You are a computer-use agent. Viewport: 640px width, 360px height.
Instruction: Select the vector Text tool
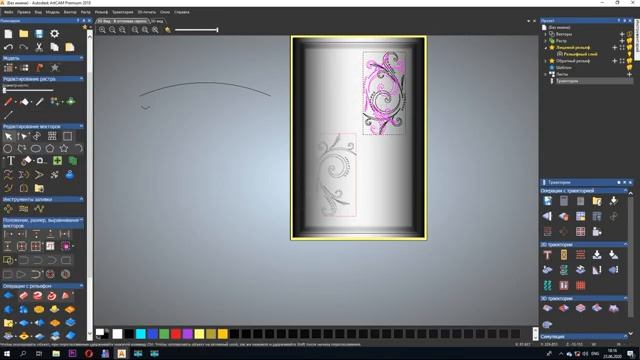(11, 161)
